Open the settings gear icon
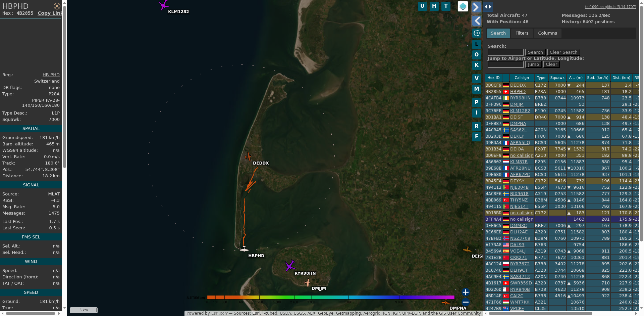 pyautogui.click(x=477, y=33)
